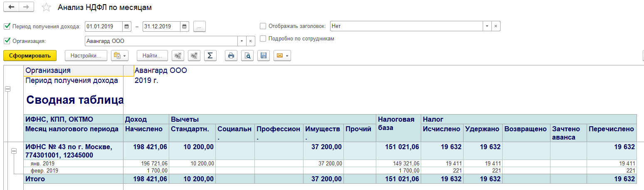Viewport: 644px width, 190px height.
Task: Open calendar for end date 31.12.2019
Action: [185, 26]
